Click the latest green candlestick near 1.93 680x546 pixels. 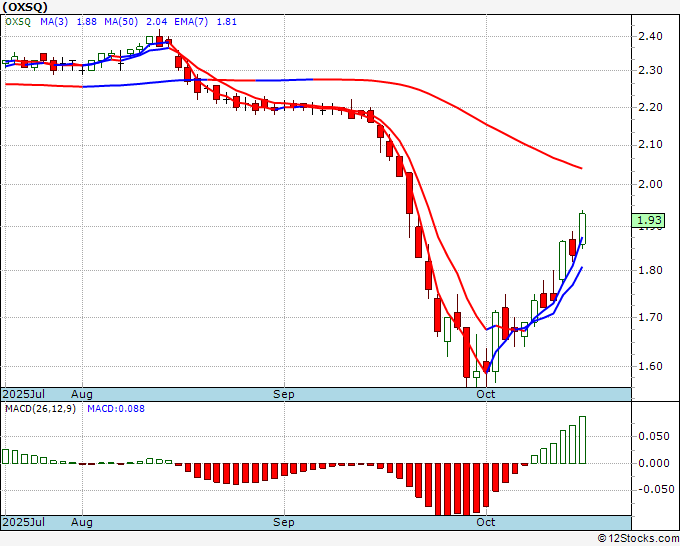(x=582, y=229)
